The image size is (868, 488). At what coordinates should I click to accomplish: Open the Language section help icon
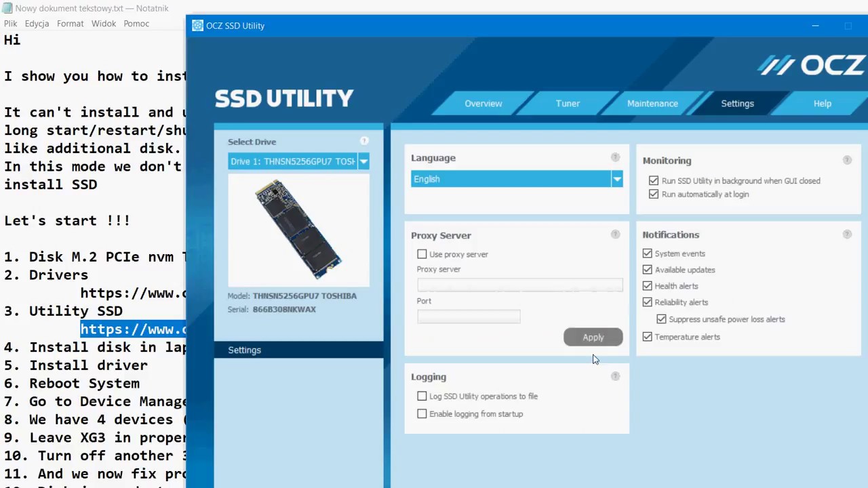click(615, 157)
